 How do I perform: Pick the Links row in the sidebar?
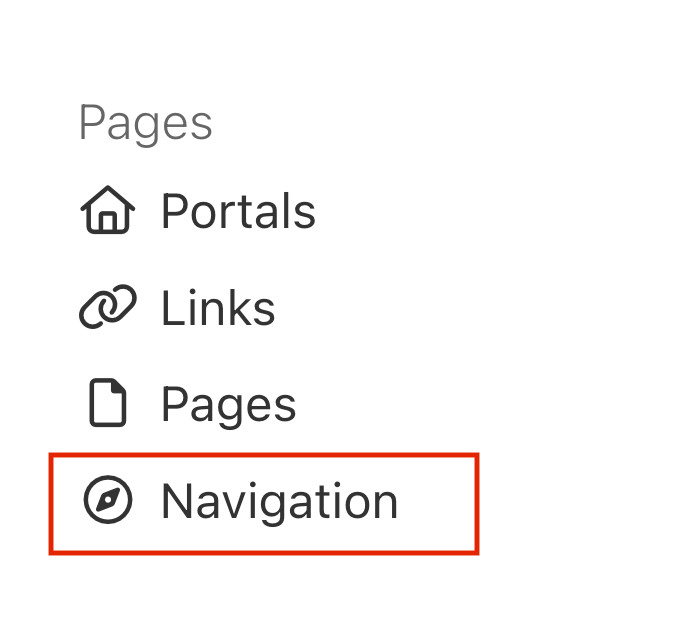click(x=178, y=309)
